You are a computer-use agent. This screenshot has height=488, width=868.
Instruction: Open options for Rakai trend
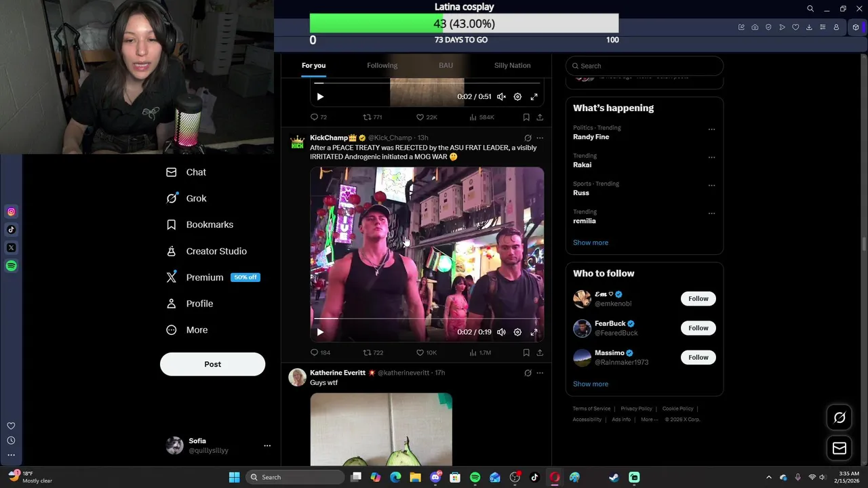(711, 157)
